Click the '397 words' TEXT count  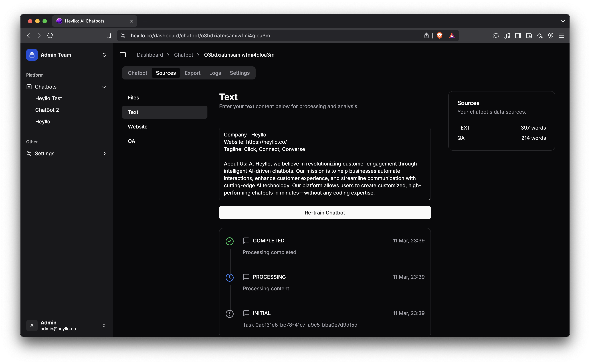[x=533, y=128]
